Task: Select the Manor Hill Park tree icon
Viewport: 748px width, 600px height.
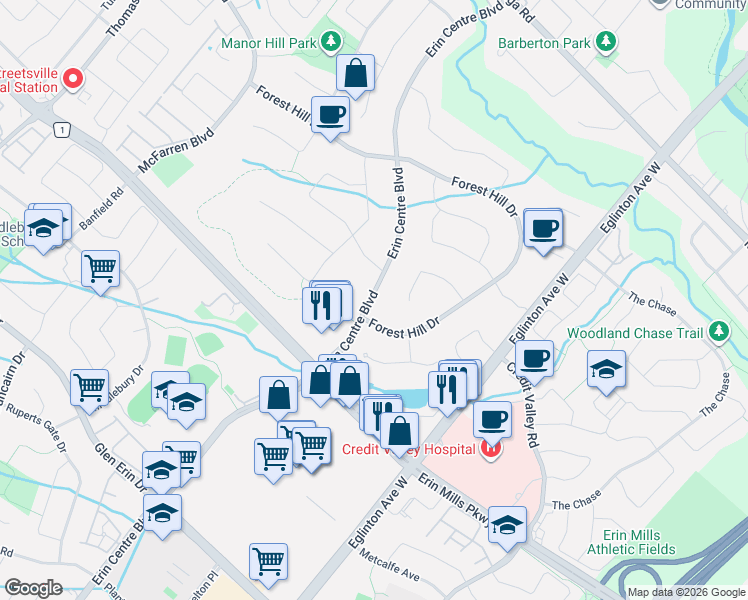Action: 331,41
